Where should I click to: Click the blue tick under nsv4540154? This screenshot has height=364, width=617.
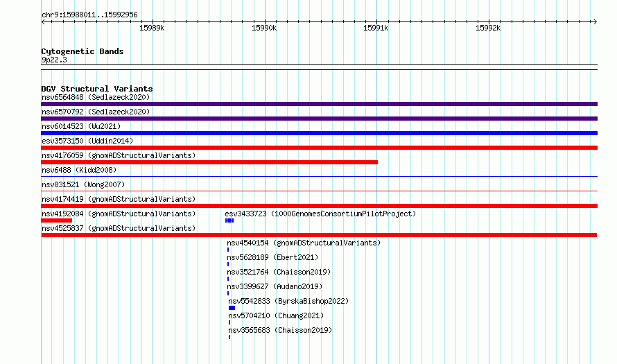(228, 250)
